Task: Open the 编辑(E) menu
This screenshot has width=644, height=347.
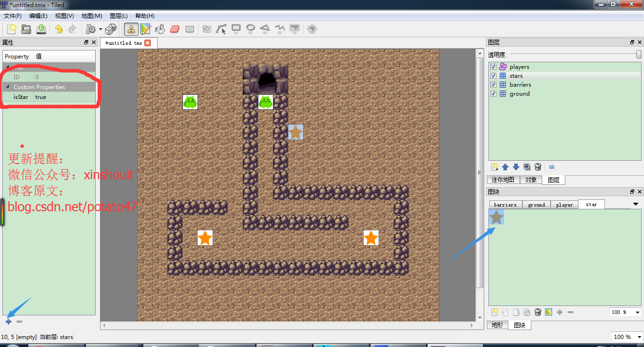Action: [x=38, y=16]
